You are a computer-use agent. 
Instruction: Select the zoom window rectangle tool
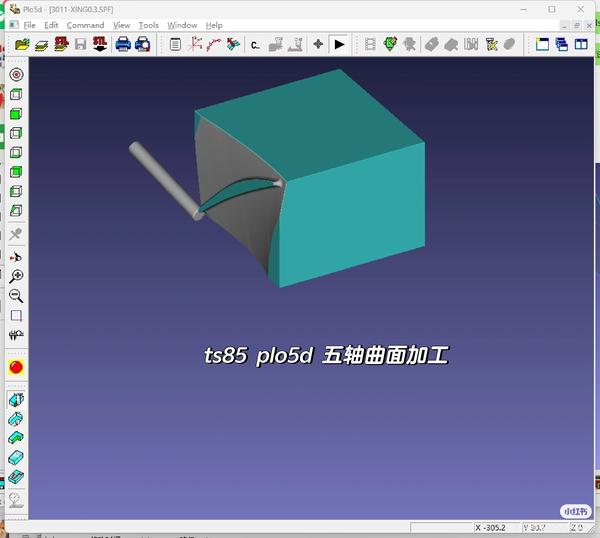16,316
